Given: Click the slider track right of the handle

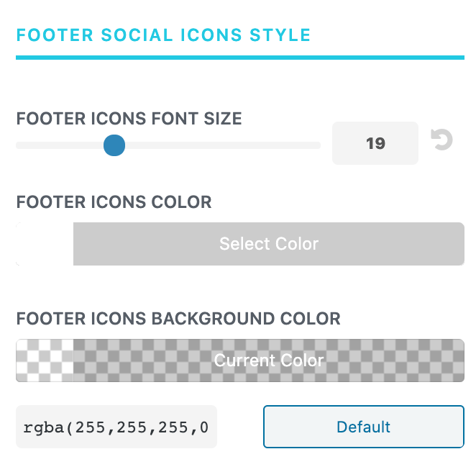Looking at the screenshot, I should (222, 145).
